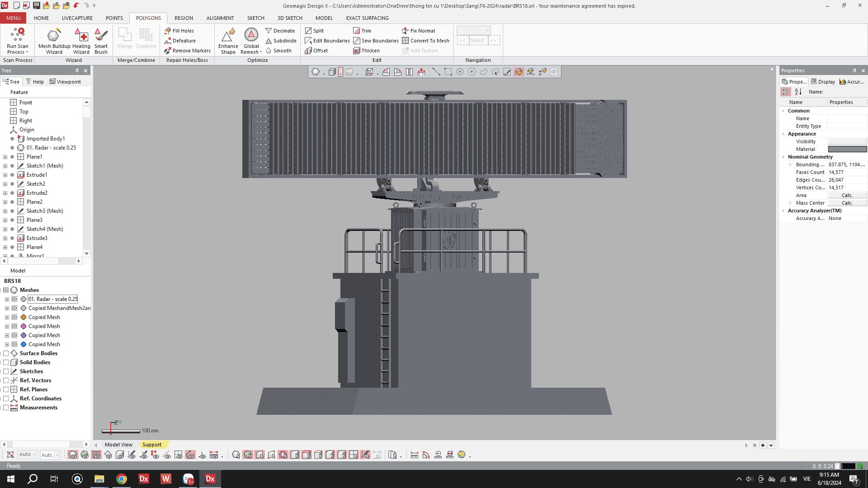Select the Healing Wizard tool
The width and height of the screenshot is (868, 488).
pyautogui.click(x=81, y=40)
